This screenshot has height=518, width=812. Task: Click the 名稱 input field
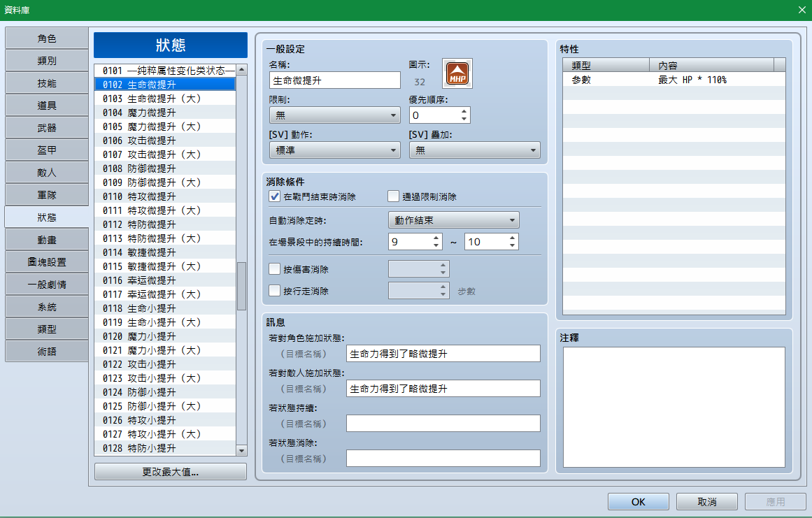point(334,80)
